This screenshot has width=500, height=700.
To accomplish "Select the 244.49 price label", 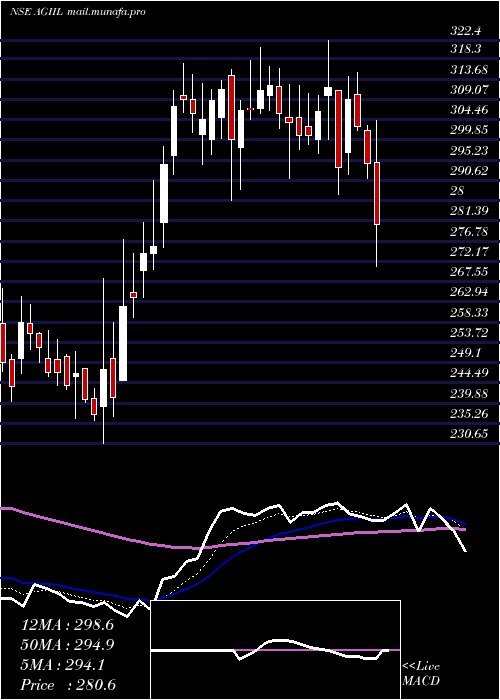I will tap(469, 373).
